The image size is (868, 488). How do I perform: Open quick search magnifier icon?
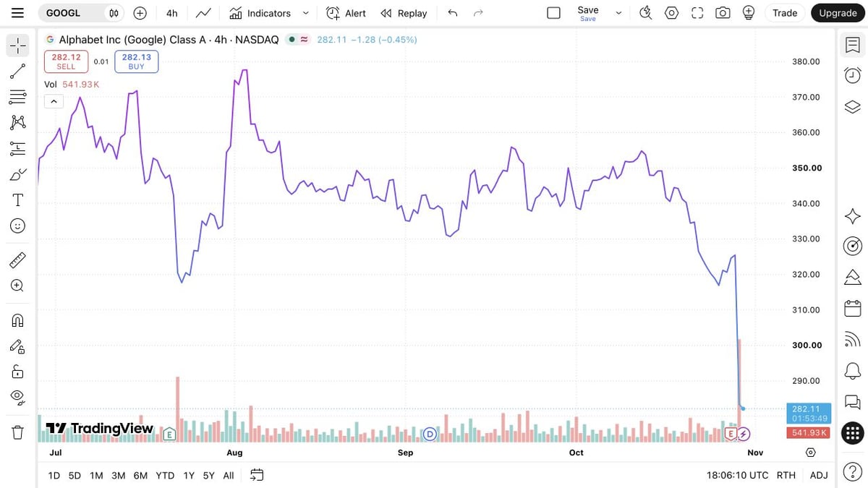click(646, 13)
